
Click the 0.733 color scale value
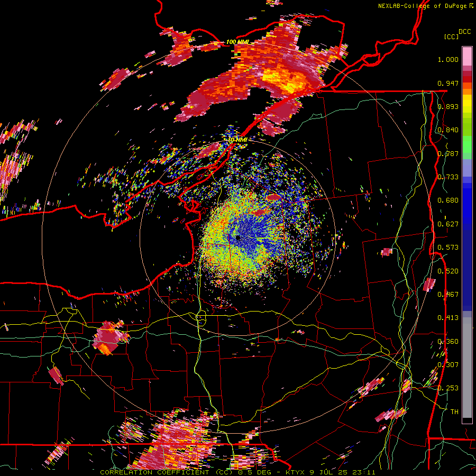click(448, 177)
